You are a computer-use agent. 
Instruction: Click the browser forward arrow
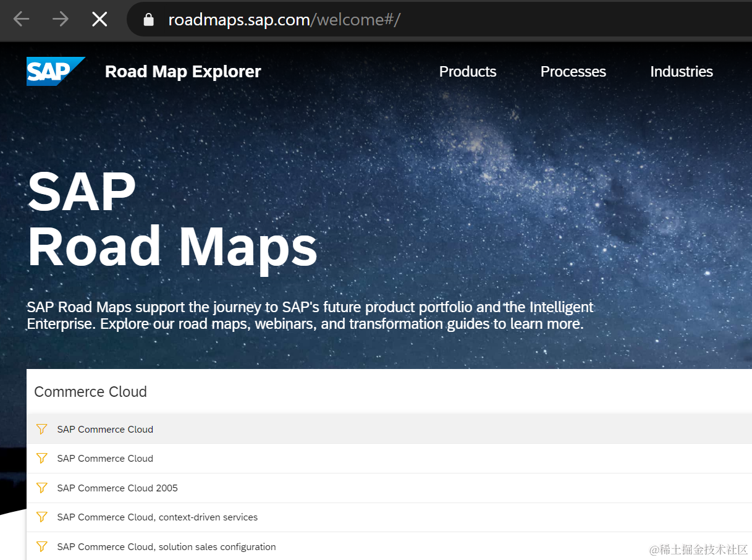point(61,19)
